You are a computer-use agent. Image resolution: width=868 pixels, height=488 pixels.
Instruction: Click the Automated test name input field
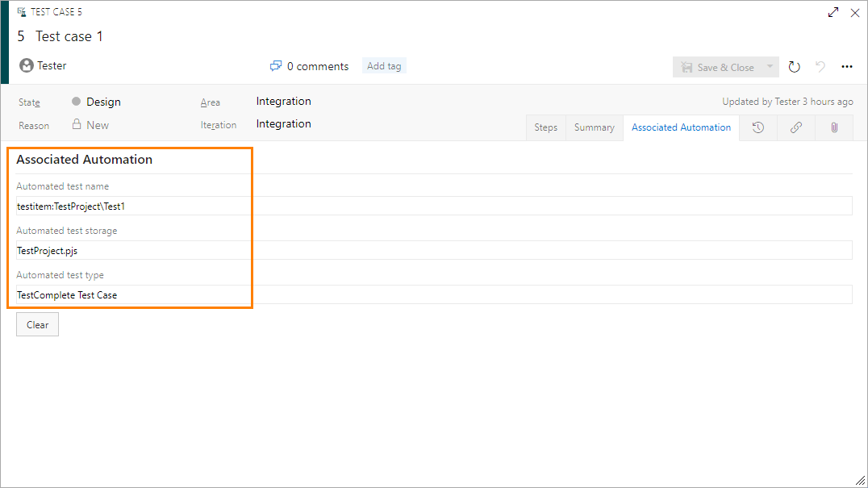(x=323, y=206)
